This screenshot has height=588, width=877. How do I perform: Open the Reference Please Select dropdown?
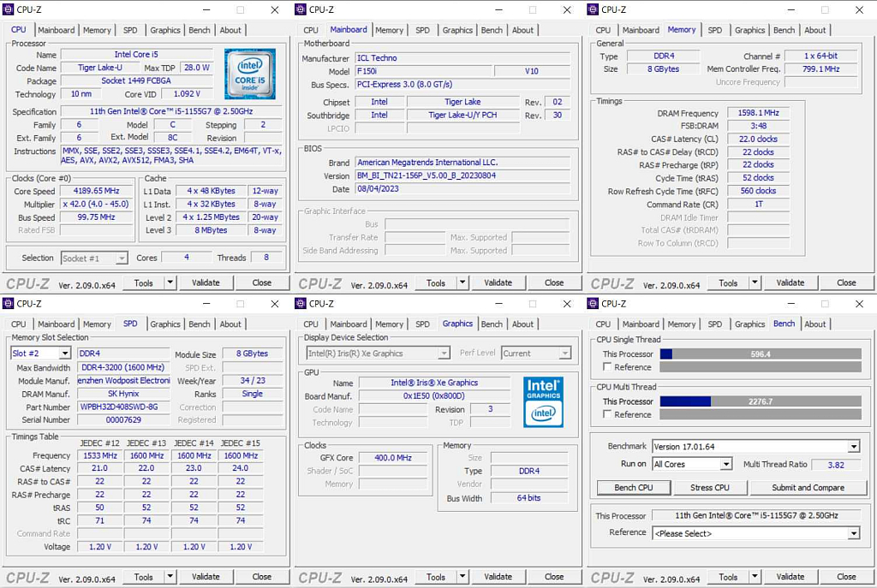point(853,533)
